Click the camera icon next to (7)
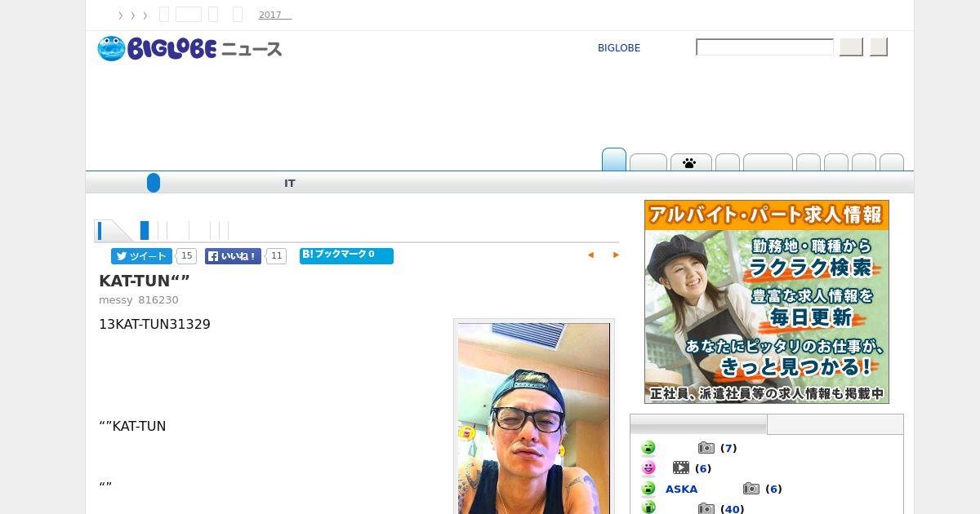The height and width of the screenshot is (514, 980). coord(706,448)
